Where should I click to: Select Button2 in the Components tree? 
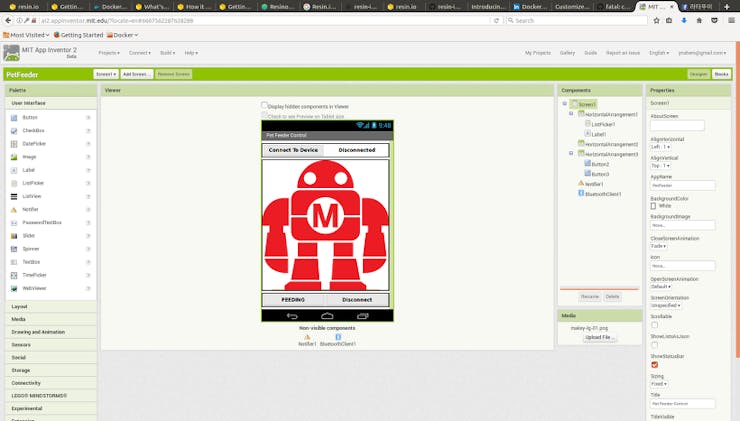(600, 164)
